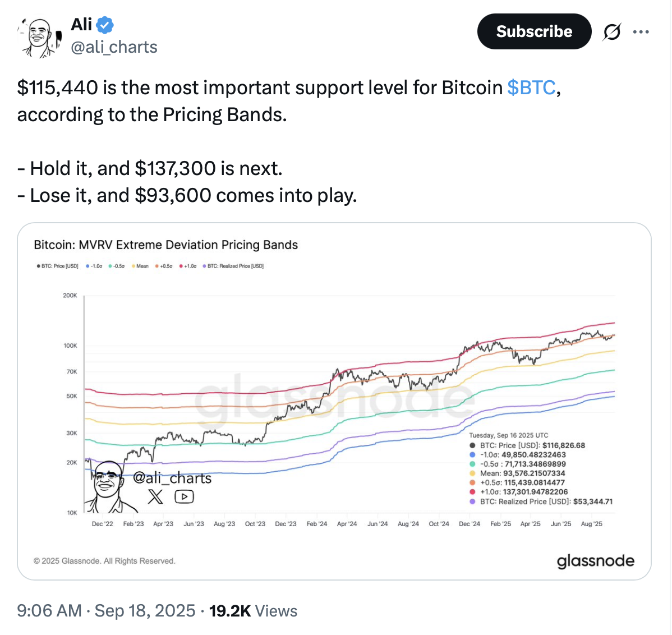The image size is (672, 635).
Task: Click the YouTube play icon in chart watermark
Action: click(x=185, y=497)
